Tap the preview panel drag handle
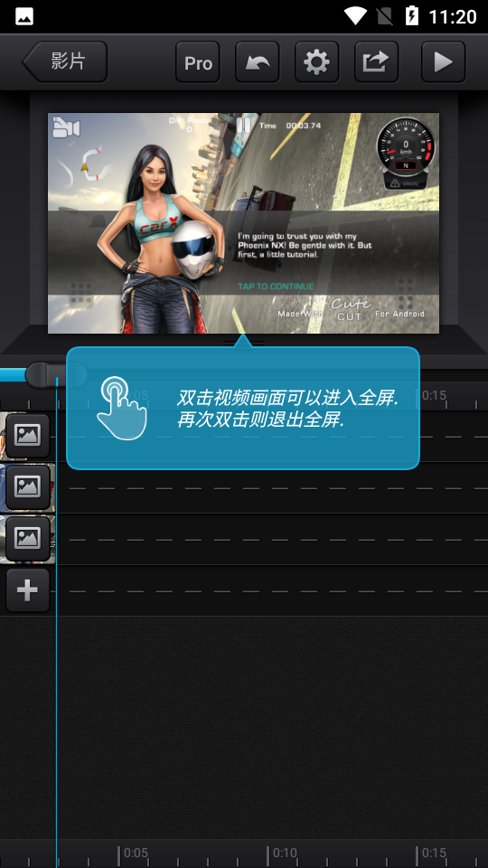488x868 pixels. pos(243,343)
